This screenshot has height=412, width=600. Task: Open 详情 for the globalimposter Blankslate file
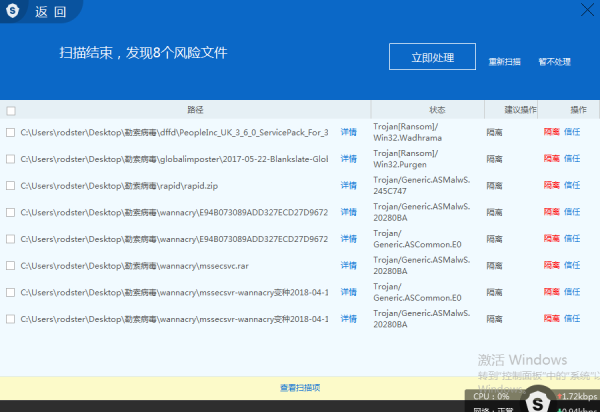[x=348, y=159]
